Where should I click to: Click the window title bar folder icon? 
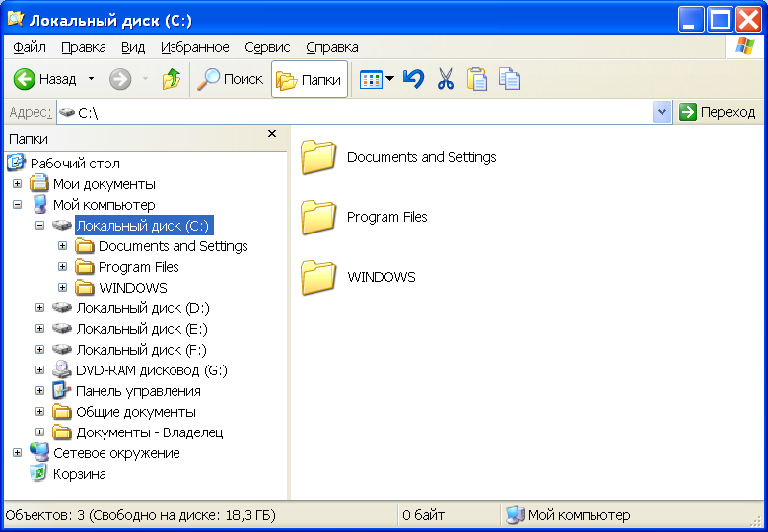15,19
